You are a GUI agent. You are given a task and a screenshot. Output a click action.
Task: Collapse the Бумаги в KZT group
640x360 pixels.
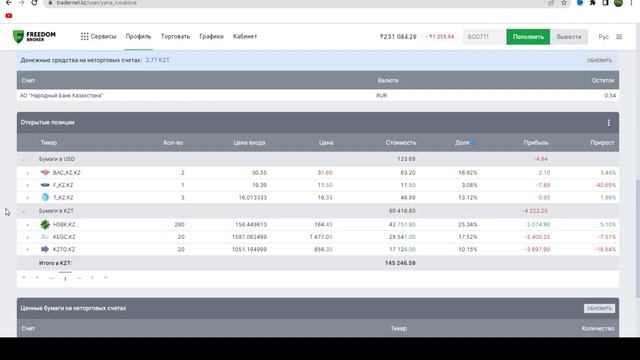coord(23,211)
